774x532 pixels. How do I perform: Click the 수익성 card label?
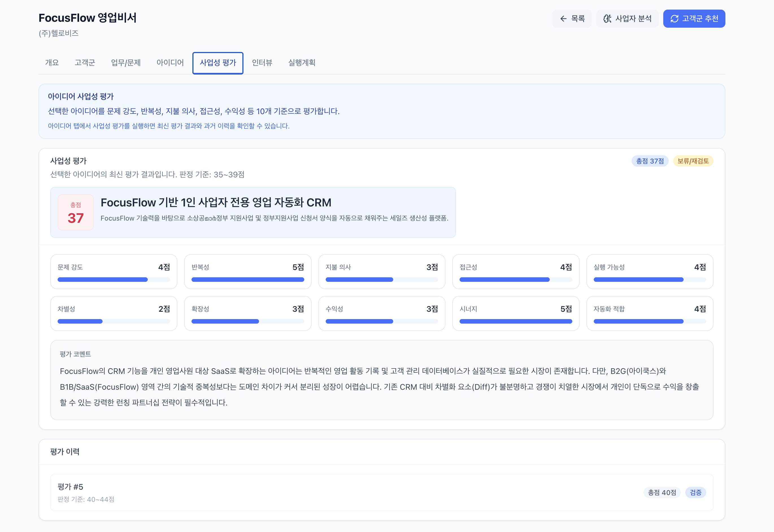(x=334, y=309)
